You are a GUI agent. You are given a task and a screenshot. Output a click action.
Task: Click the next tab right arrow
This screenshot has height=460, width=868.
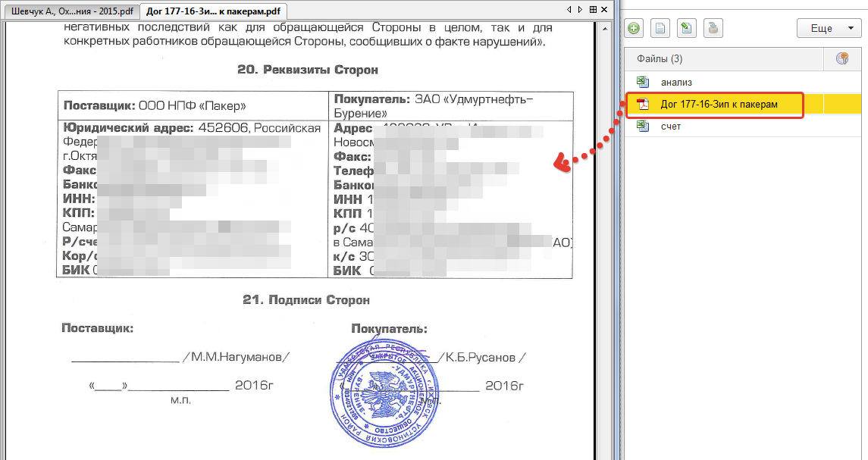pos(580,9)
